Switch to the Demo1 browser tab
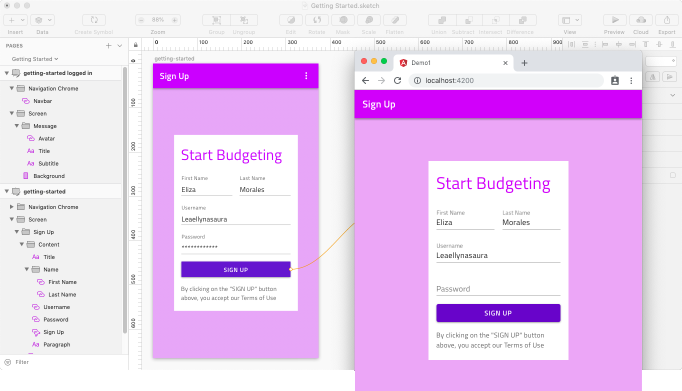Screen dimensions: 682x391 pyautogui.click(x=453, y=63)
